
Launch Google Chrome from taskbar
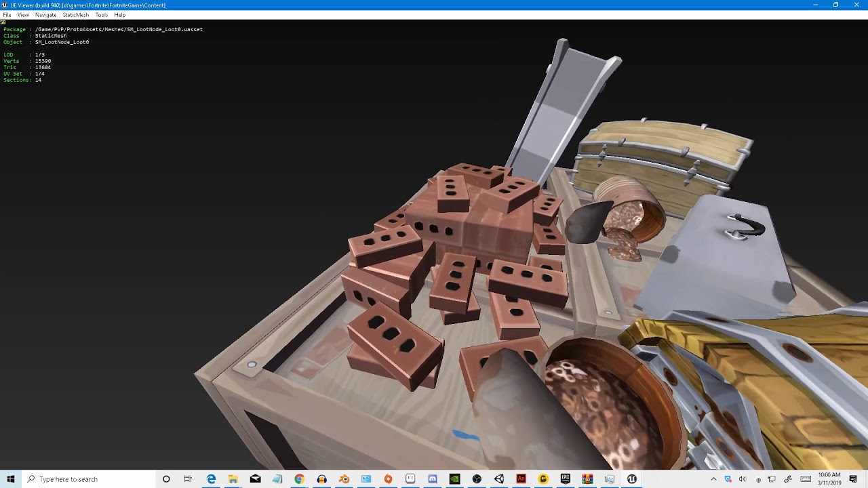click(299, 479)
